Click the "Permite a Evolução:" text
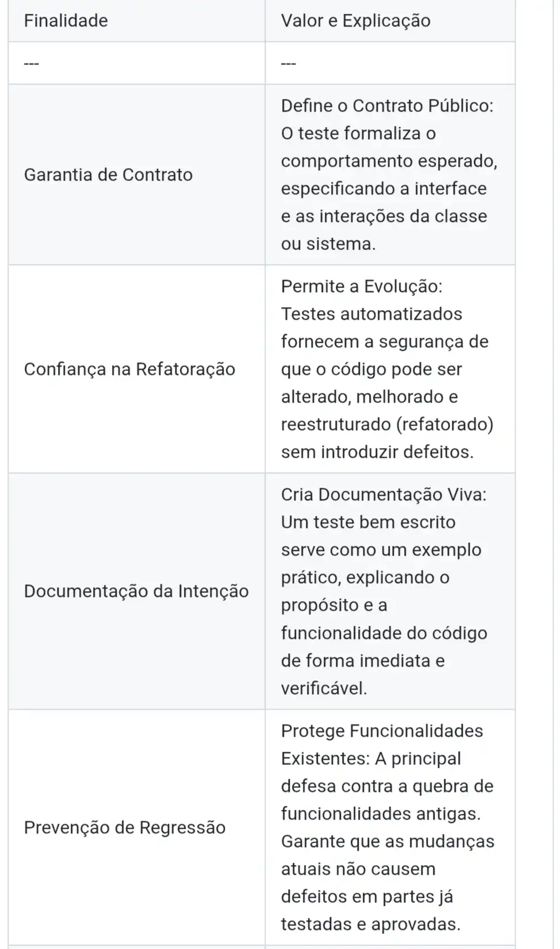The image size is (560, 949). (x=362, y=286)
